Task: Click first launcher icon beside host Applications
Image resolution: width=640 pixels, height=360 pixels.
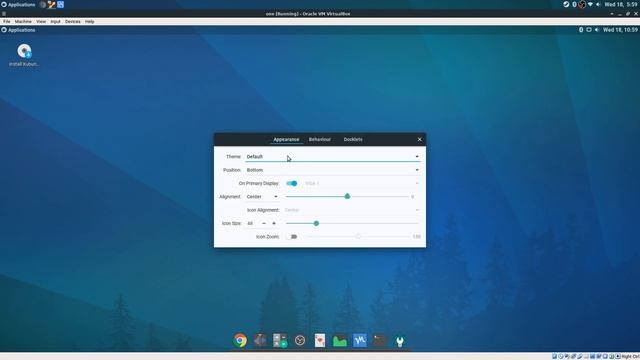Action: [x=43, y=4]
